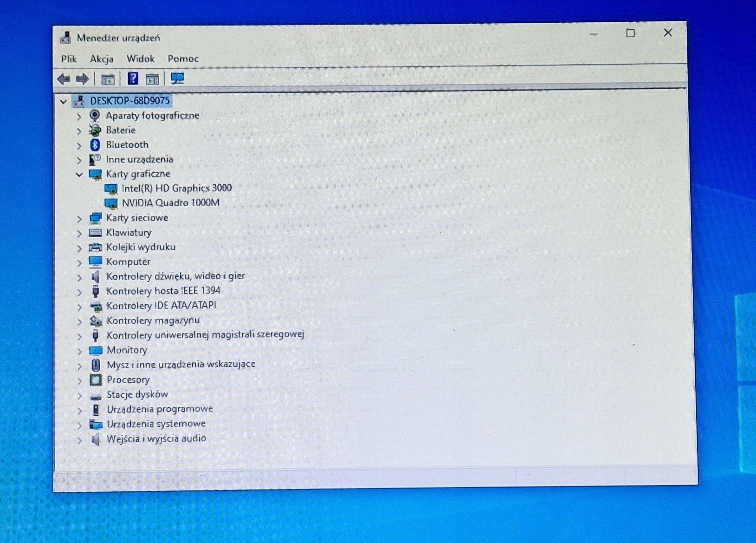Click the Kontrolery magazynu storage icon
Image resolution: width=756 pixels, height=543 pixels.
tap(96, 321)
